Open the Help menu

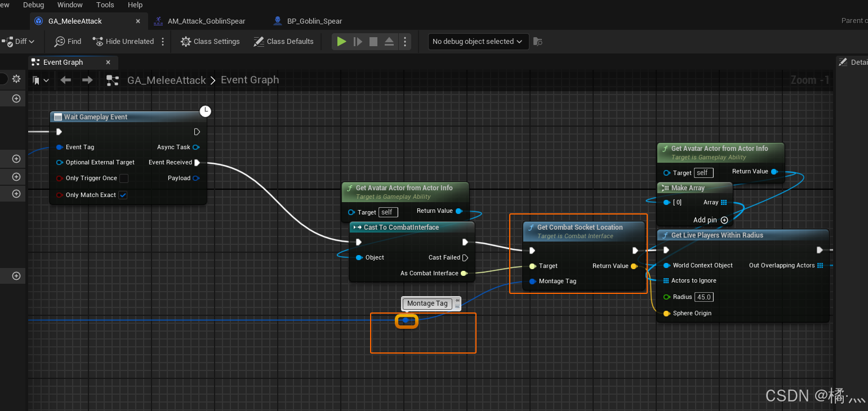[135, 5]
